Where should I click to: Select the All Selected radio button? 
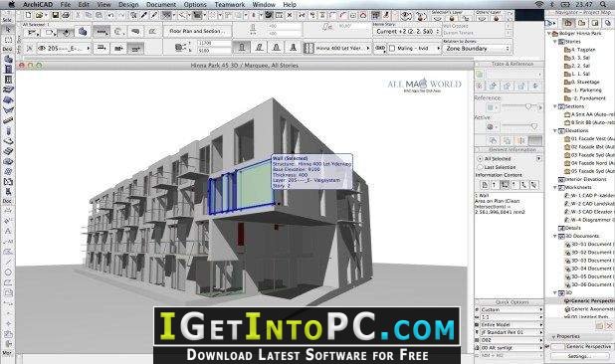click(480, 159)
